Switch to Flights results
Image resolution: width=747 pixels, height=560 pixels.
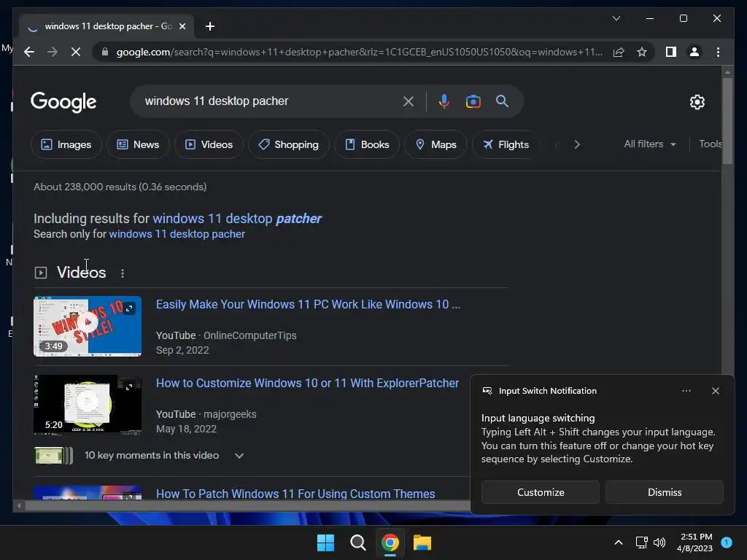506,144
